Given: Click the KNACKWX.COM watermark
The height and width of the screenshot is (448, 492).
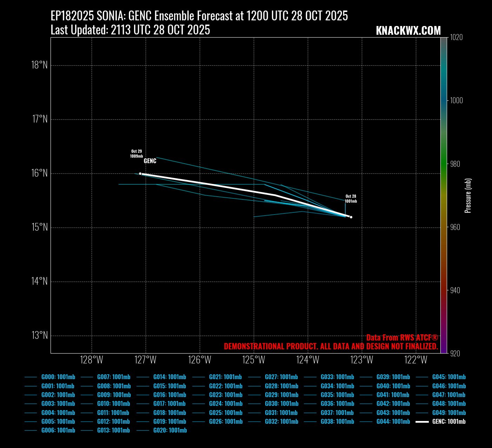Looking at the screenshot, I should (x=408, y=31).
